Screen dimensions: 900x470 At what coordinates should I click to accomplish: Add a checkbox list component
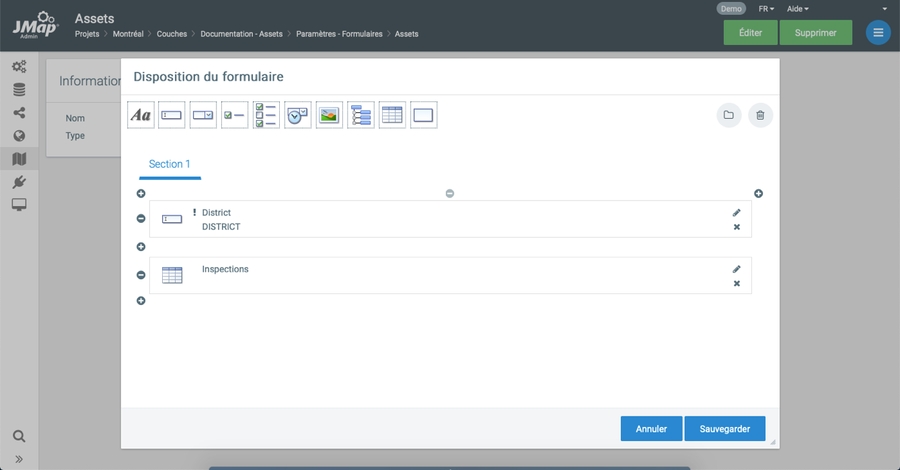coord(266,115)
